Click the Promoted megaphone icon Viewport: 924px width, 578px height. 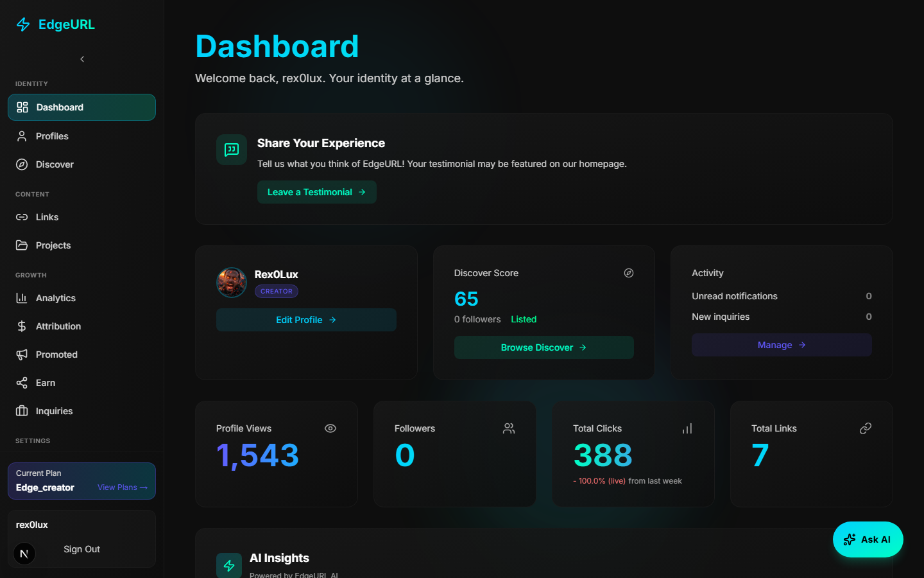click(x=22, y=355)
